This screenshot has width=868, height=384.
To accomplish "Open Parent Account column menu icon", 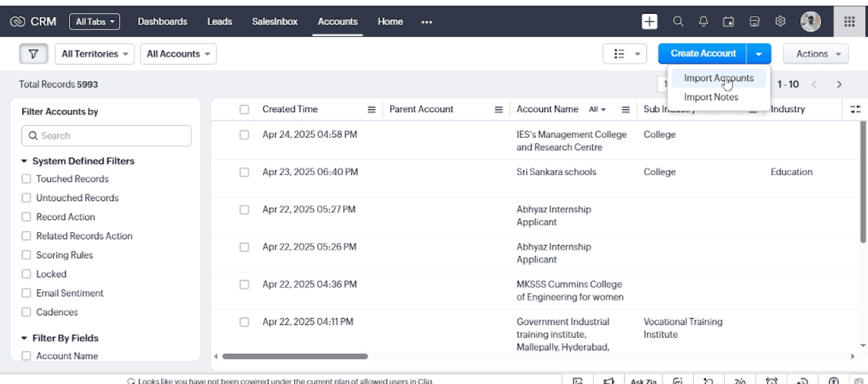I will tap(499, 109).
